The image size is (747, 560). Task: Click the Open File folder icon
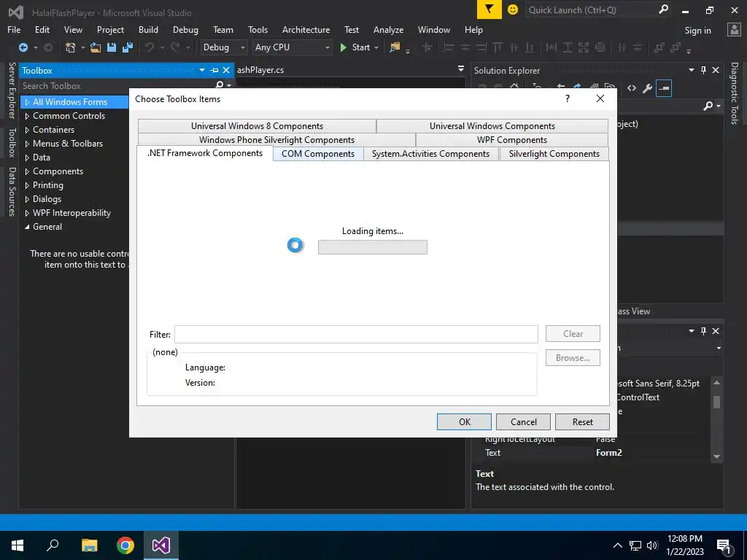[x=96, y=47]
